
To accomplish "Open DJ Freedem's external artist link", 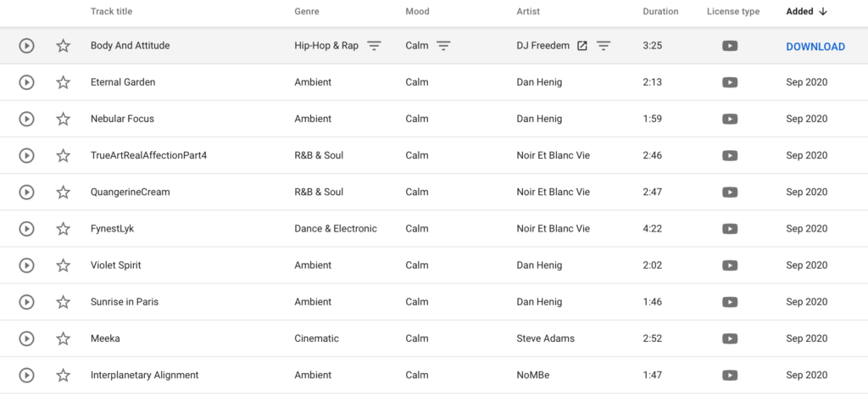I will pos(581,46).
